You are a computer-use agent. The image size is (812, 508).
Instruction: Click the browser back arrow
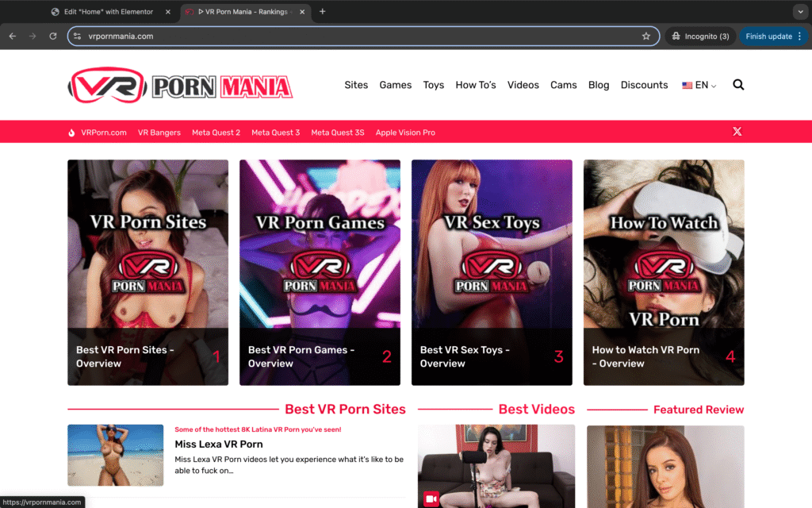pos(13,37)
